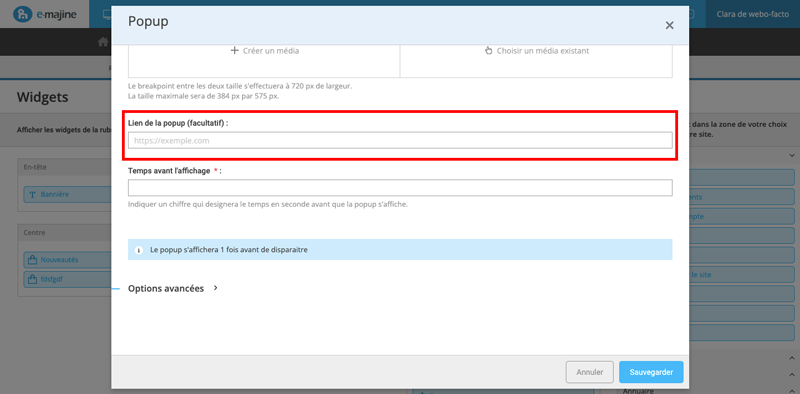Click the Centre zone label
Viewport: 800px width, 394px height.
point(34,232)
